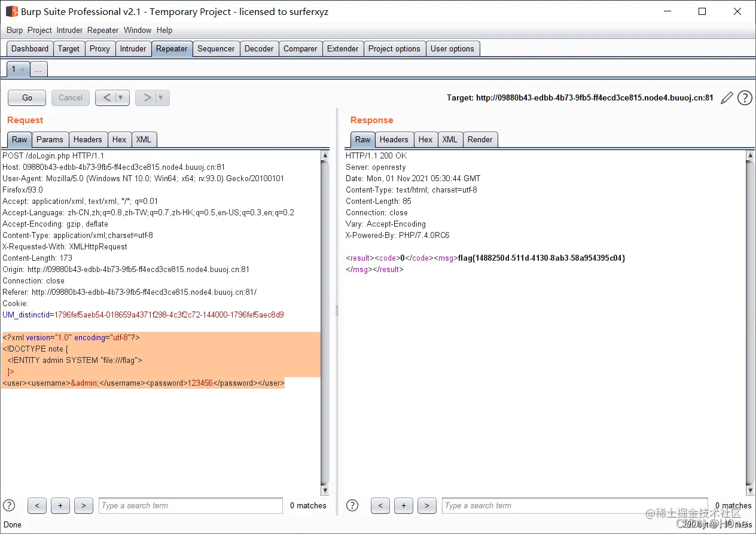This screenshot has height=534, width=756.
Task: Click the Go button to send request
Action: coord(28,97)
